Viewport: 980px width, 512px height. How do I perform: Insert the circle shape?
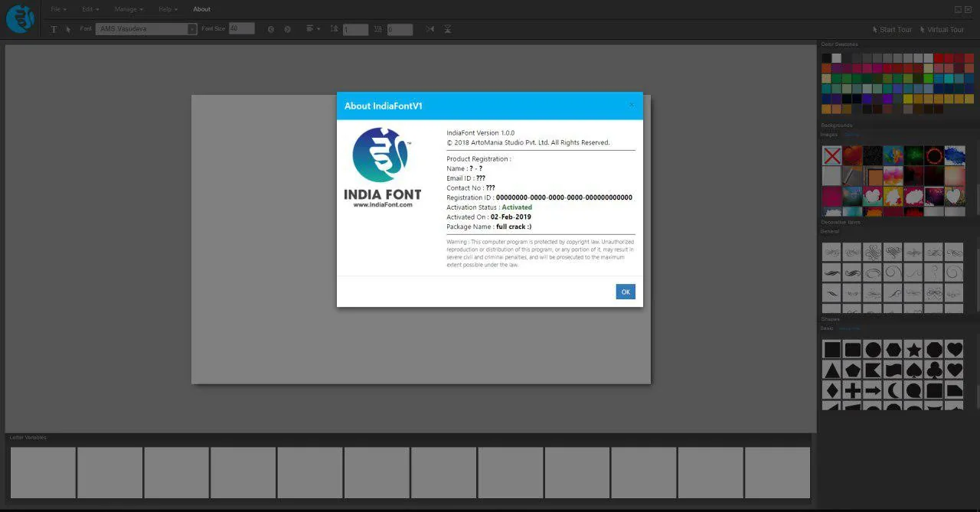coord(873,350)
